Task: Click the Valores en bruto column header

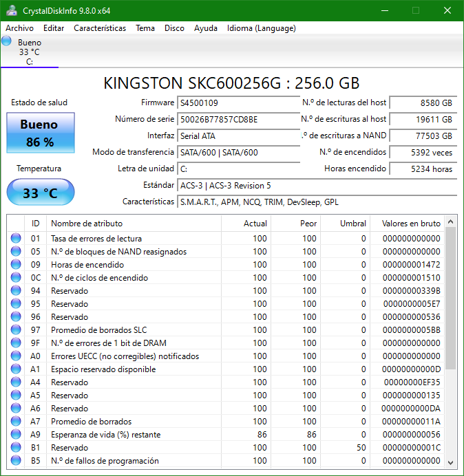Action: click(x=405, y=223)
